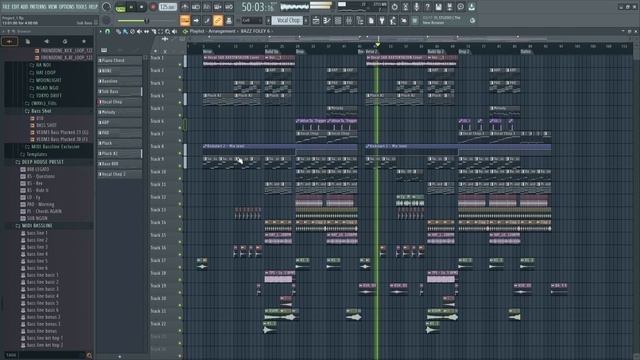Toggle the metronome icon in top toolbar
640x360 pixels.
[184, 7]
